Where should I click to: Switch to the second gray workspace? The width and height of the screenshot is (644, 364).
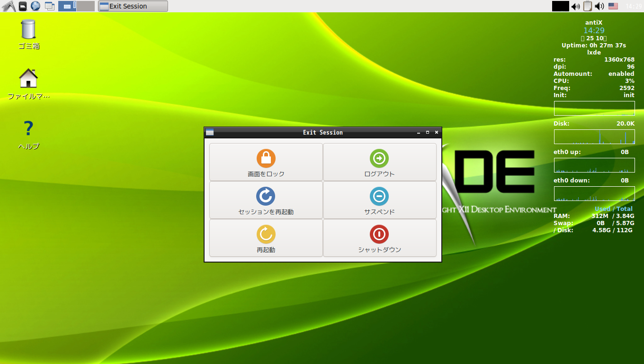86,6
